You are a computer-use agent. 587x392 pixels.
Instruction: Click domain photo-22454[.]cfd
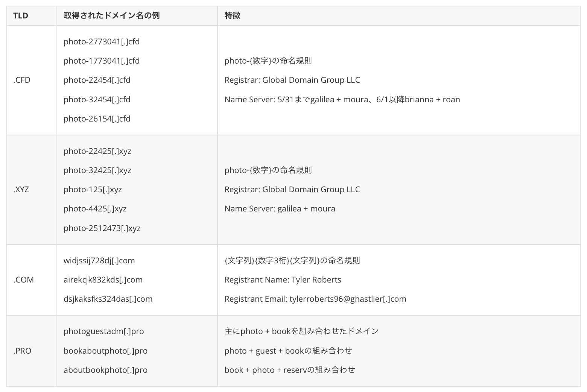[x=97, y=80]
